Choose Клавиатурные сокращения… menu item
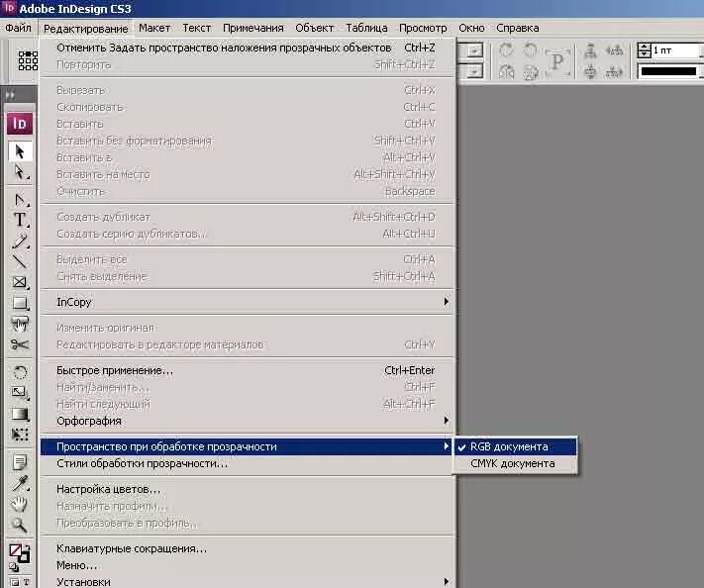 (248, 548)
